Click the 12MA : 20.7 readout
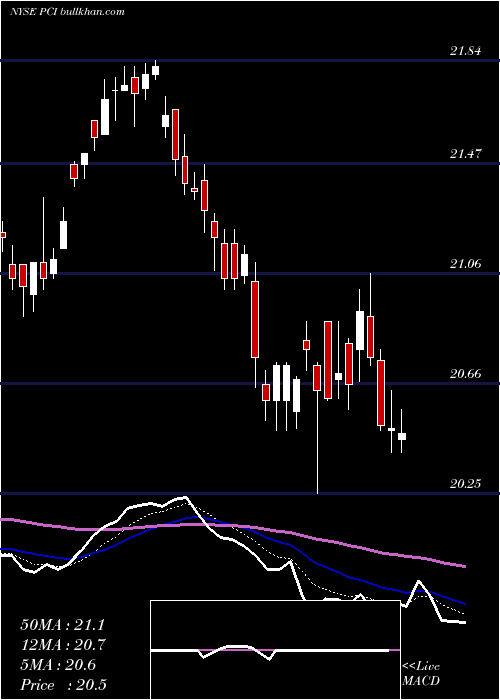Viewport: 500px width, 700px height. (63, 645)
